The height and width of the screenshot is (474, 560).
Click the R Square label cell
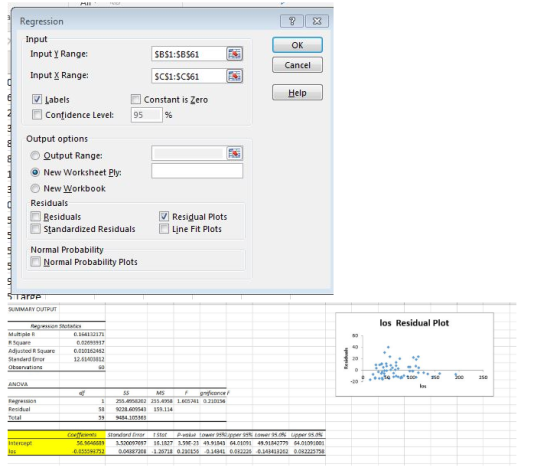(20, 343)
